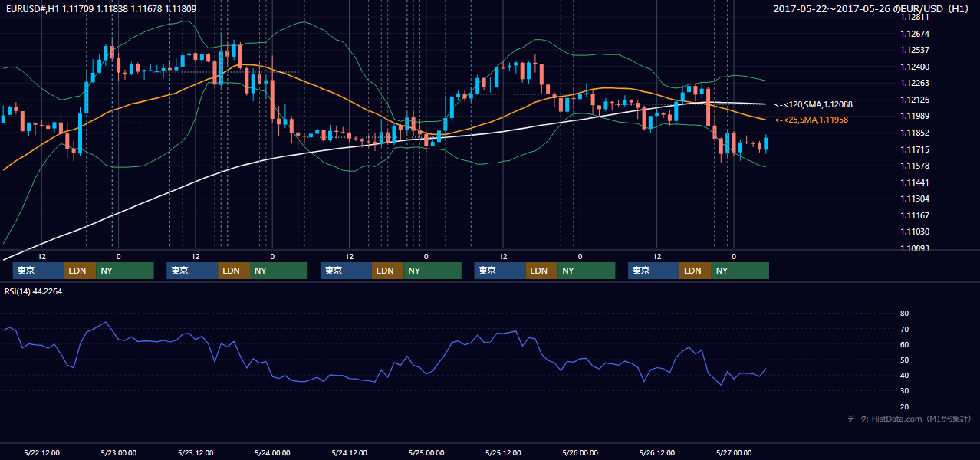Image resolution: width=980 pixels, height=460 pixels.
Task: Click price axis label 1.11304
Action: [x=915, y=199]
